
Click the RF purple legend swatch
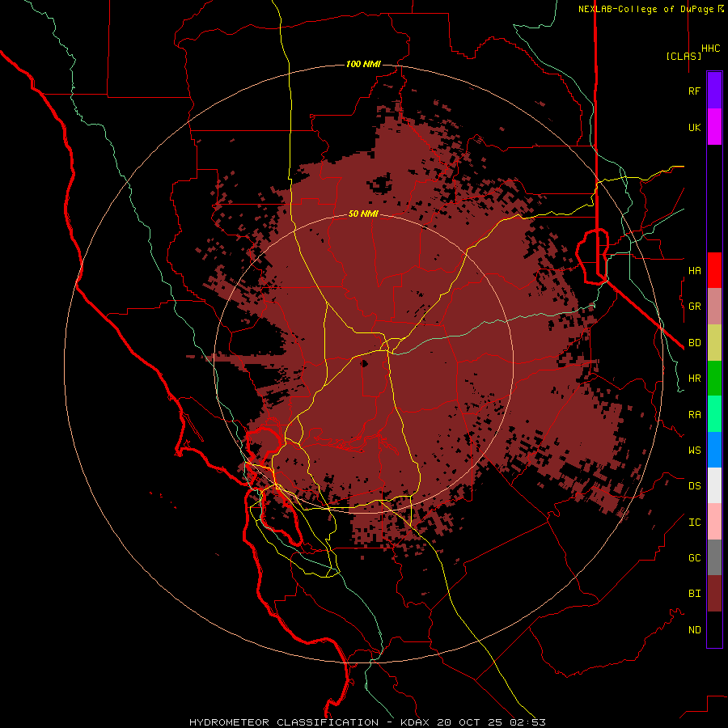[714, 91]
